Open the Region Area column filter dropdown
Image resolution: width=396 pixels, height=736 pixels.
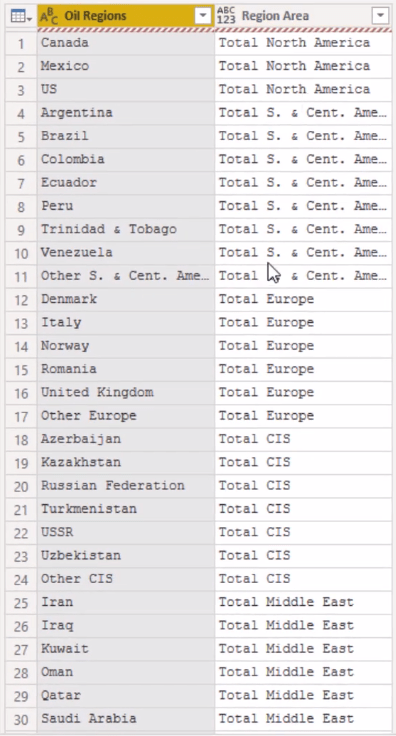(380, 16)
